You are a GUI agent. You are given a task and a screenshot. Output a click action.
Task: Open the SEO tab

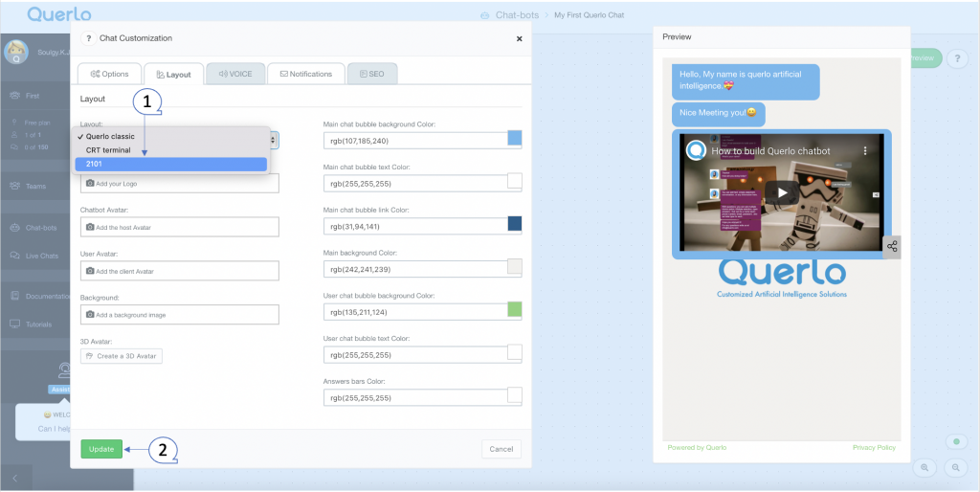372,74
